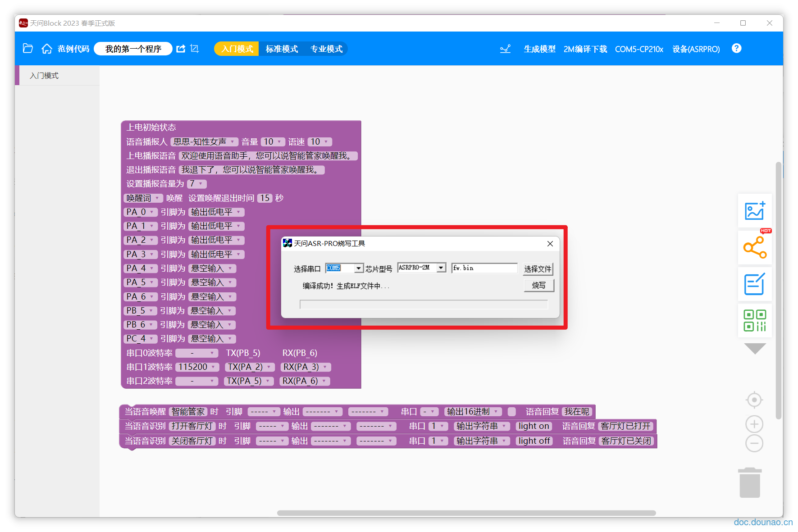Open PC_4 pin dropdown

pyautogui.click(x=140, y=339)
